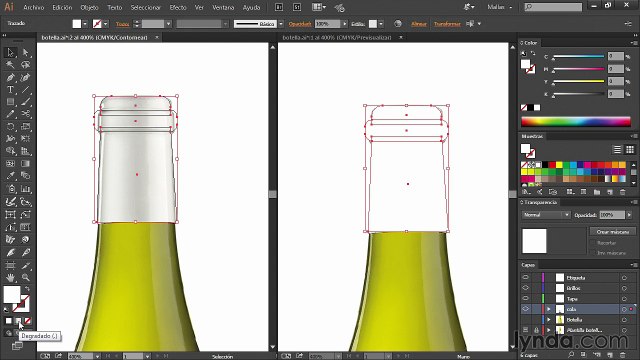Screen dimensions: 640x360
Task: Click the Alinear link in control bar
Action: click(419, 24)
